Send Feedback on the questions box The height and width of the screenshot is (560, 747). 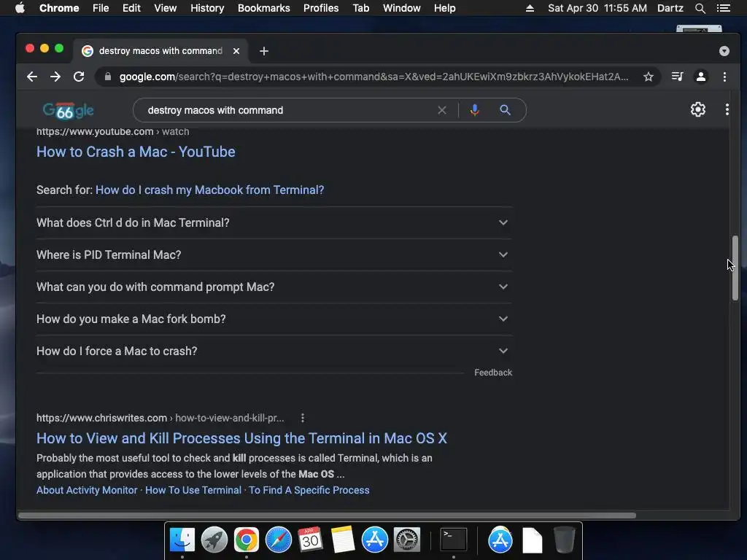[x=492, y=373]
